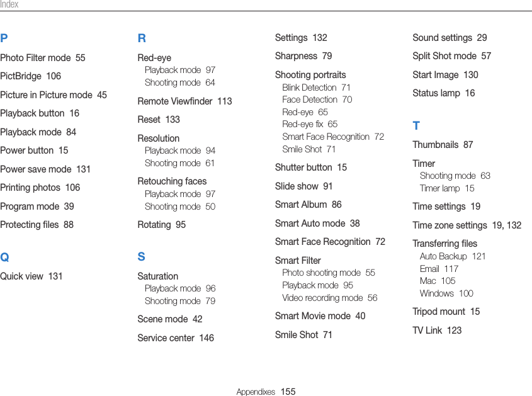Click the Quick view index entry

(31, 276)
